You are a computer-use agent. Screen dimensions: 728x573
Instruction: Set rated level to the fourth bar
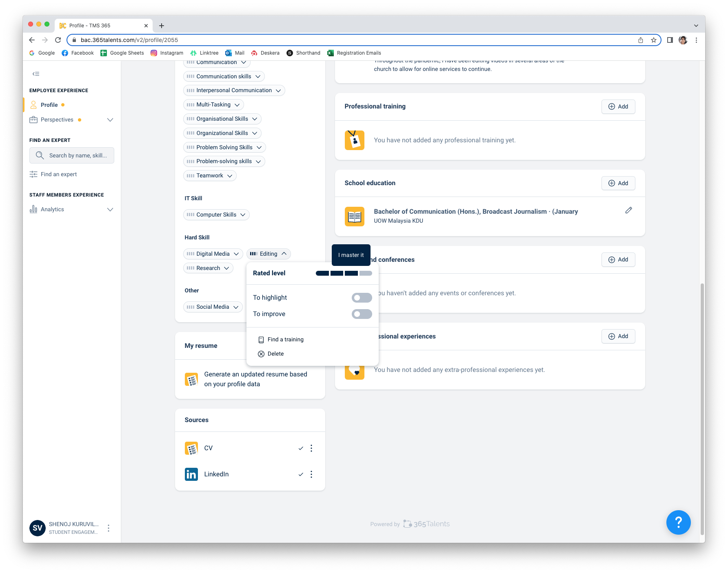click(x=366, y=273)
